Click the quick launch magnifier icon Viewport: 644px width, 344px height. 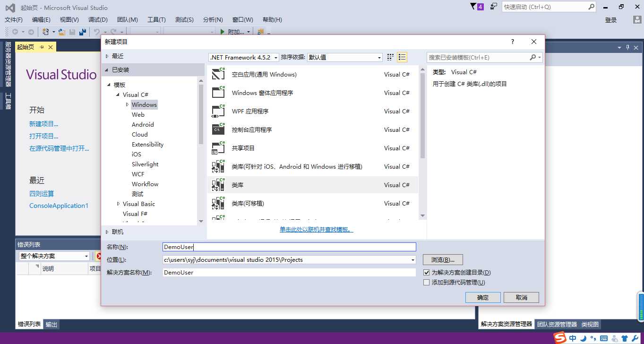coord(591,7)
